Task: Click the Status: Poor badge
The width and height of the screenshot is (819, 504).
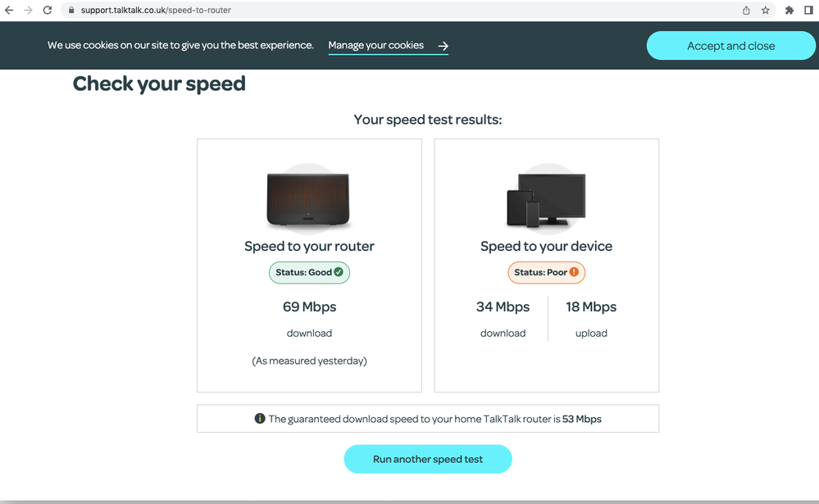Action: (x=546, y=272)
